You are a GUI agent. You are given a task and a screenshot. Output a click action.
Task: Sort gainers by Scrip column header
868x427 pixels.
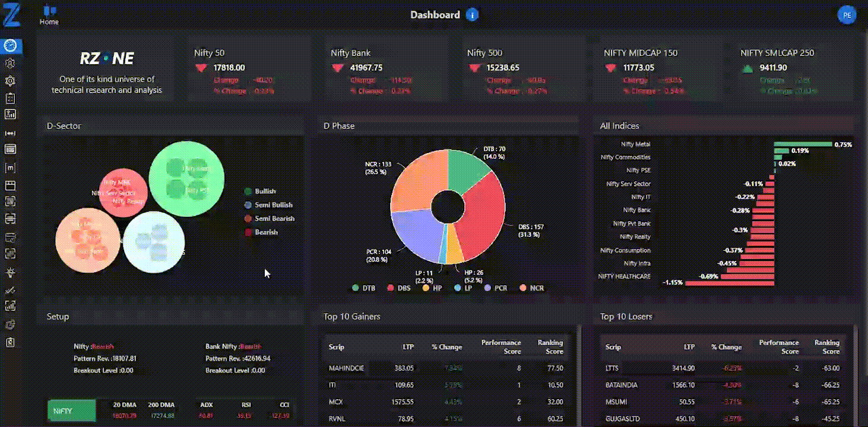(x=337, y=347)
